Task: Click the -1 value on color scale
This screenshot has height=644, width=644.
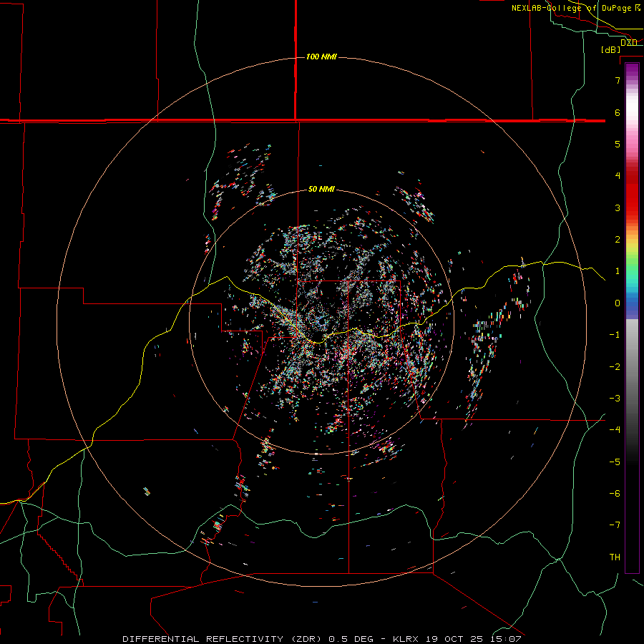Action: tap(615, 335)
